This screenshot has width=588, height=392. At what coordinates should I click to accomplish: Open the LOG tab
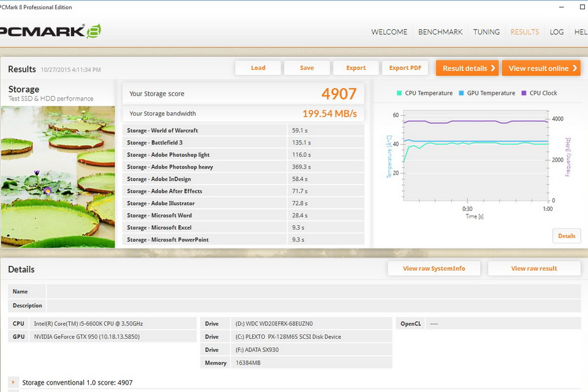coord(557,32)
